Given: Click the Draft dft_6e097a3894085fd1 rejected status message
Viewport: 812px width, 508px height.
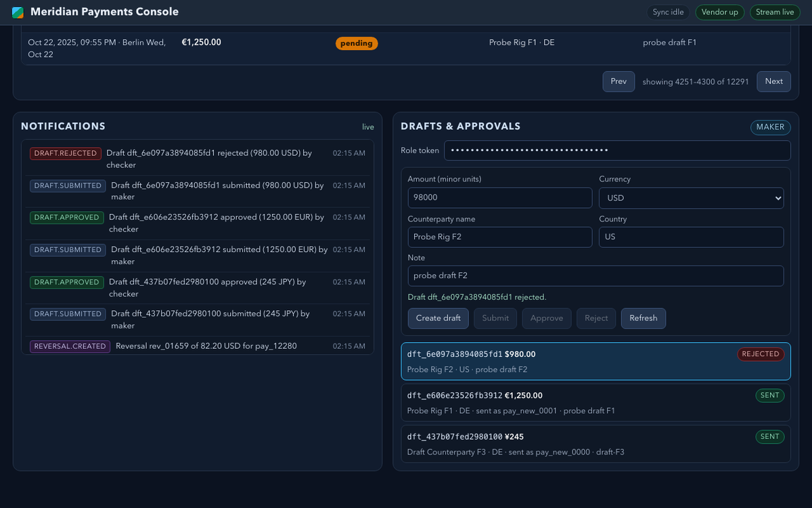Looking at the screenshot, I should tap(477, 297).
